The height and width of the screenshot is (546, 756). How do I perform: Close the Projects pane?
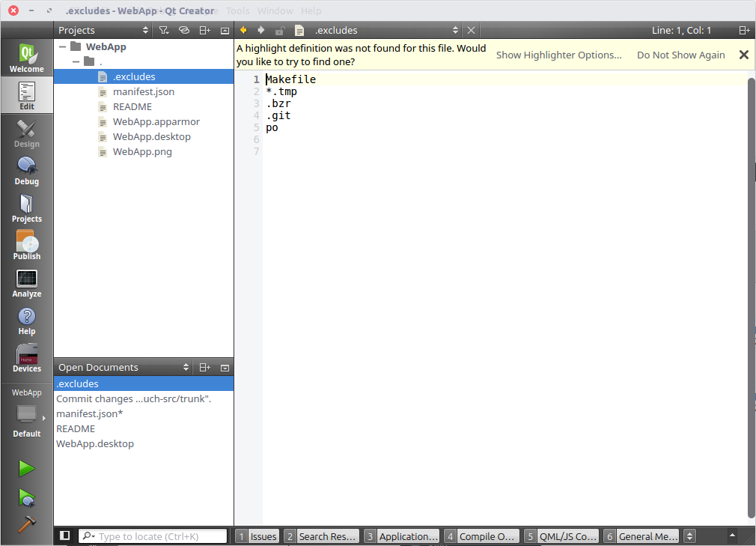[225, 30]
